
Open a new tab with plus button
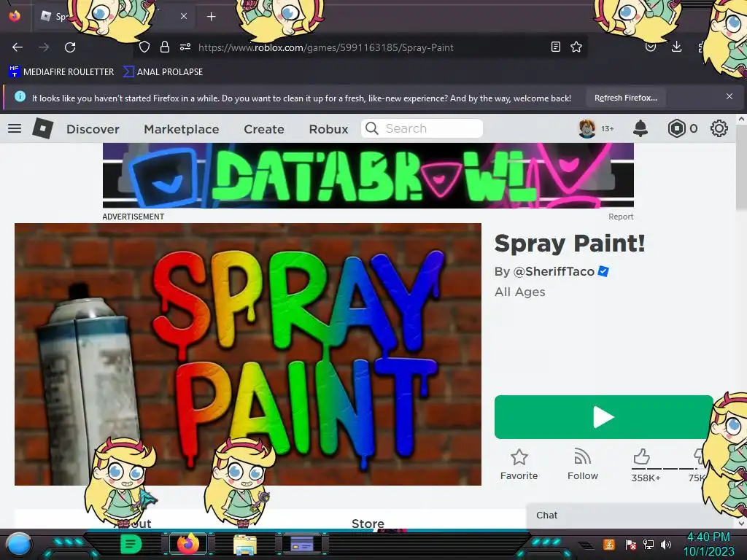(211, 17)
